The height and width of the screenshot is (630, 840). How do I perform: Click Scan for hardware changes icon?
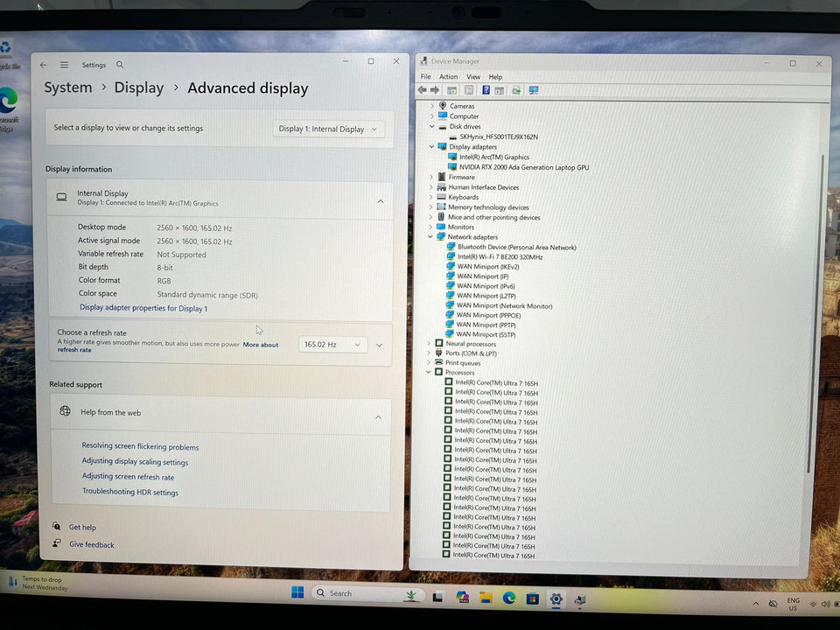534,90
